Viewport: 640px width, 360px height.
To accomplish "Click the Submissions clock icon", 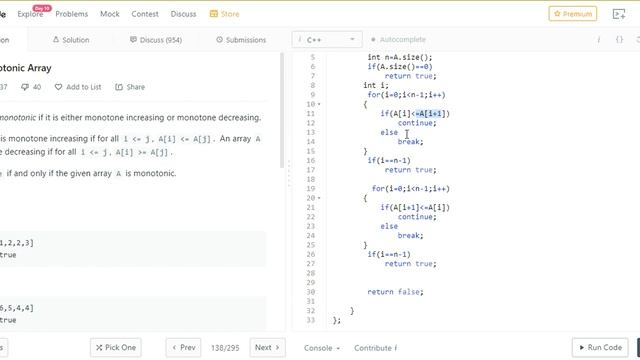I will tap(219, 40).
